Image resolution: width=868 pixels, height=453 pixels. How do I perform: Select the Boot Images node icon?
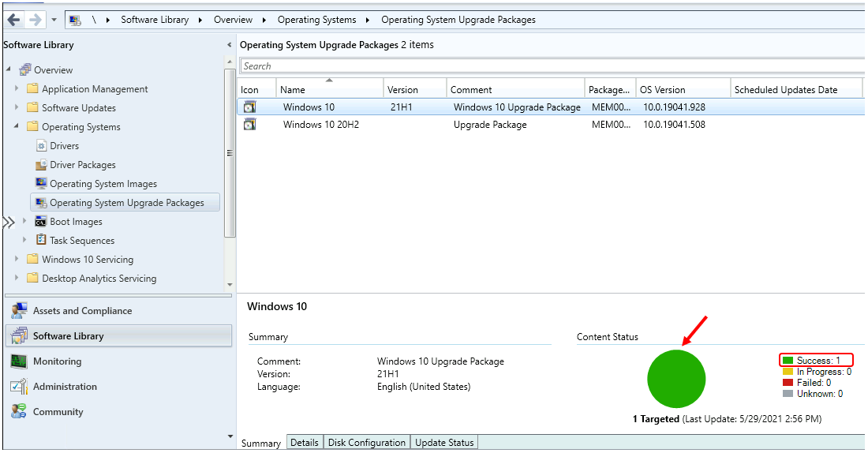(41, 222)
